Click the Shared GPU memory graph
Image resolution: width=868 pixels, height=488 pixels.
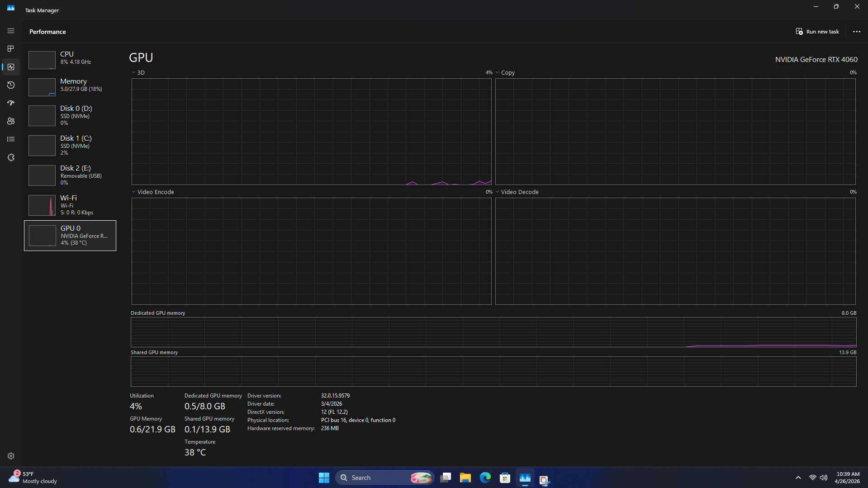(493, 371)
